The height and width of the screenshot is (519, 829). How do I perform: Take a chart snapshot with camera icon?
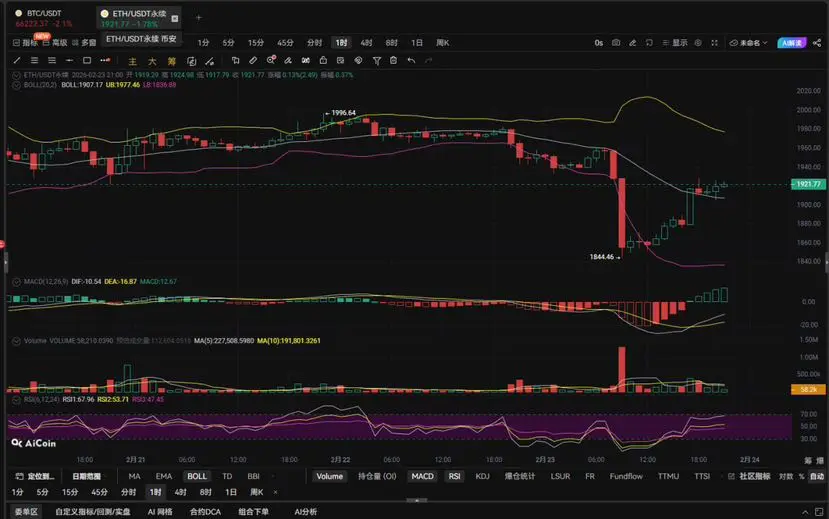tap(616, 43)
